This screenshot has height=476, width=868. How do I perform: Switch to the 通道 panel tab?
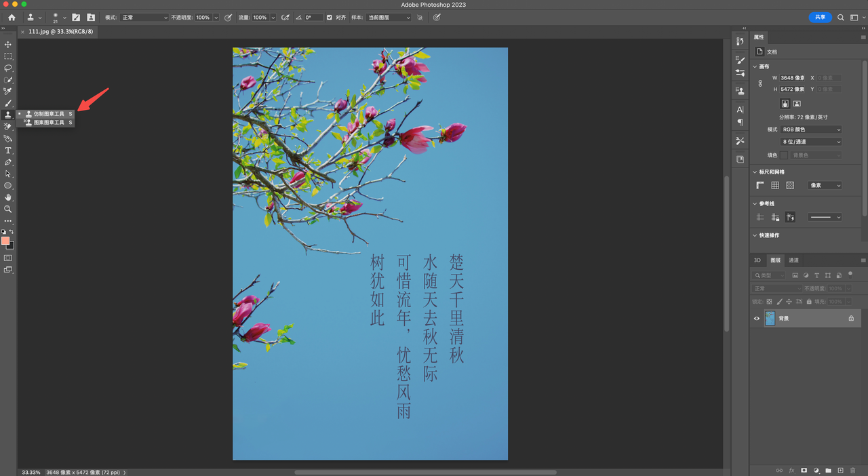click(793, 260)
